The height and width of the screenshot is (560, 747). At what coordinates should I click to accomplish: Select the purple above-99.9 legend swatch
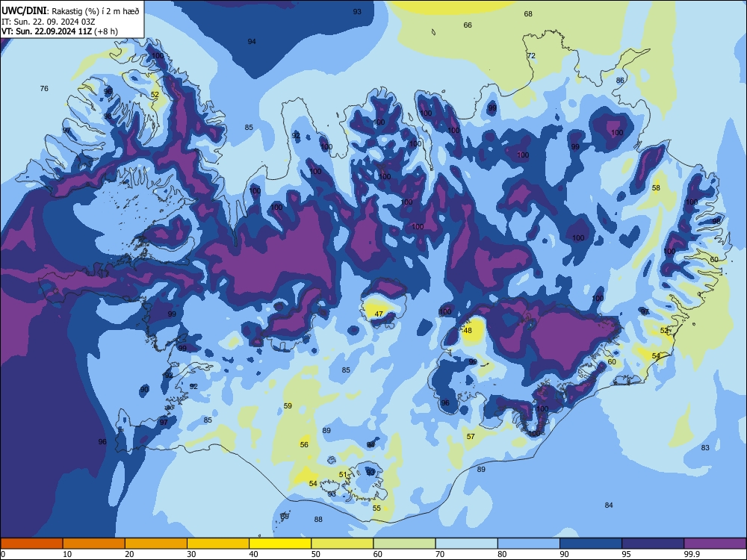pos(715,544)
